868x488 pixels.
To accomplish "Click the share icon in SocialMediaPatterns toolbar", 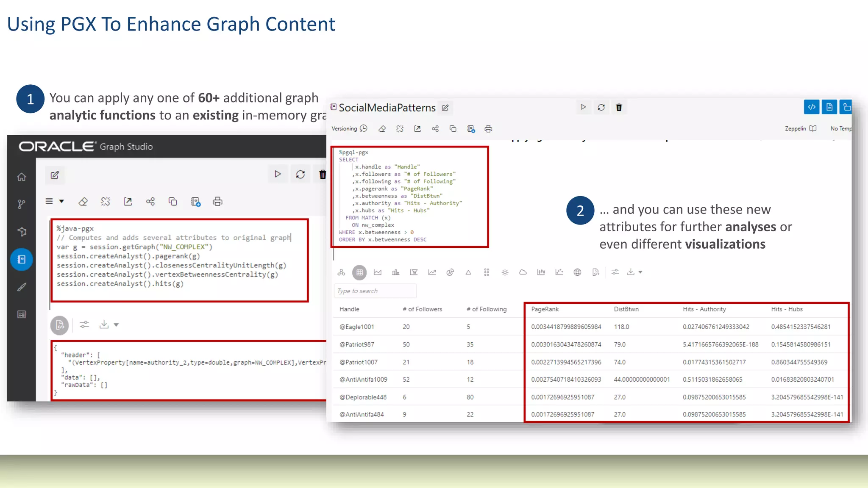I will 435,129.
